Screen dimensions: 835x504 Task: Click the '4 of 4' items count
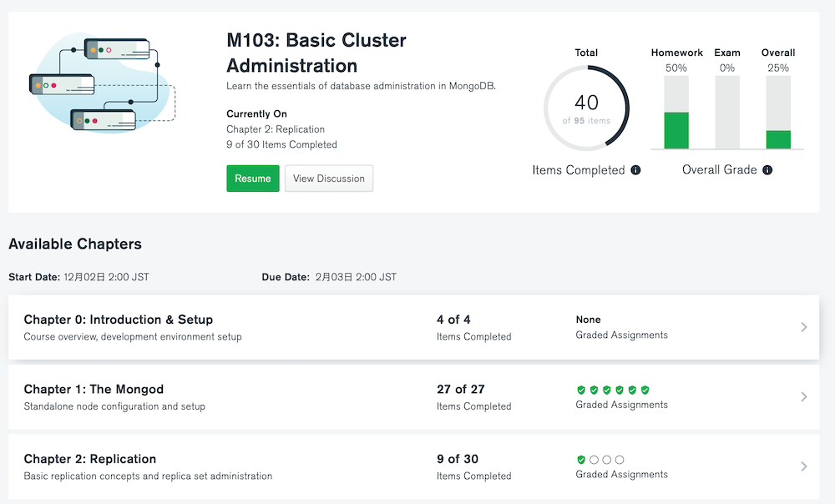pyautogui.click(x=453, y=320)
